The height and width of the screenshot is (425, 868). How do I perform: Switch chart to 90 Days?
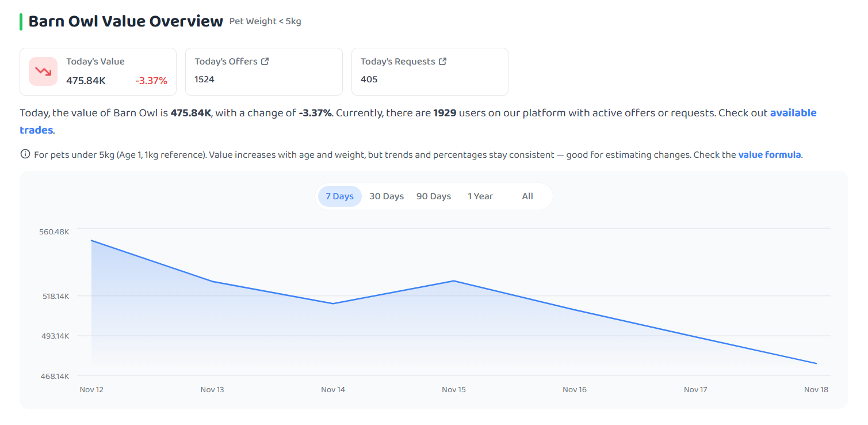tap(434, 196)
